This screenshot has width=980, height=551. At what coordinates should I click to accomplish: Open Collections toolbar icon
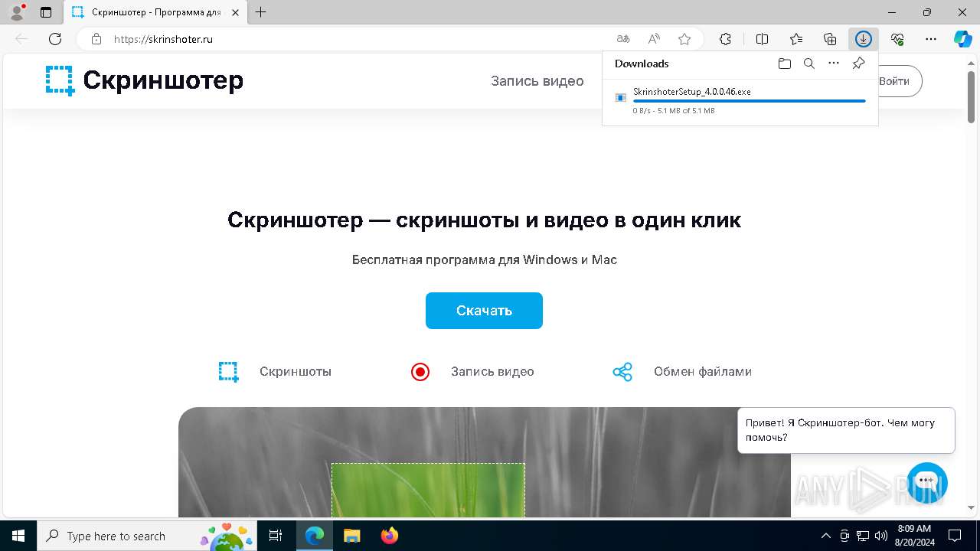click(x=830, y=39)
